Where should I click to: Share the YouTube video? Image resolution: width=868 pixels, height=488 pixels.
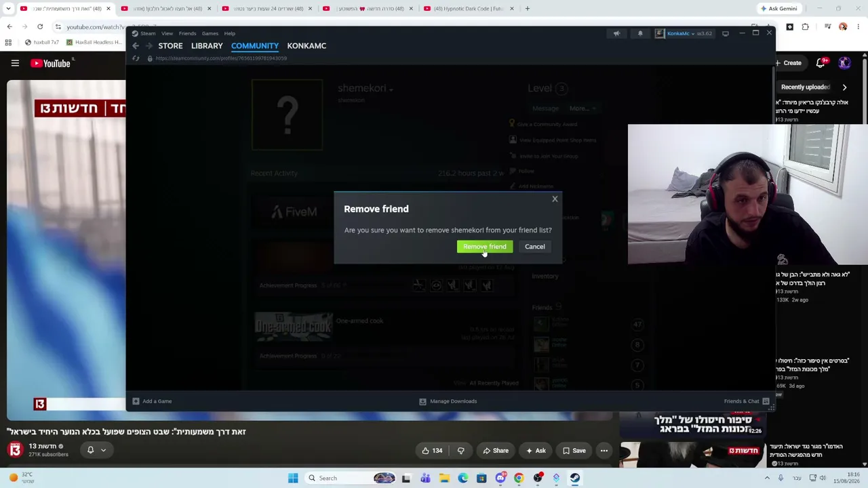[x=495, y=451]
